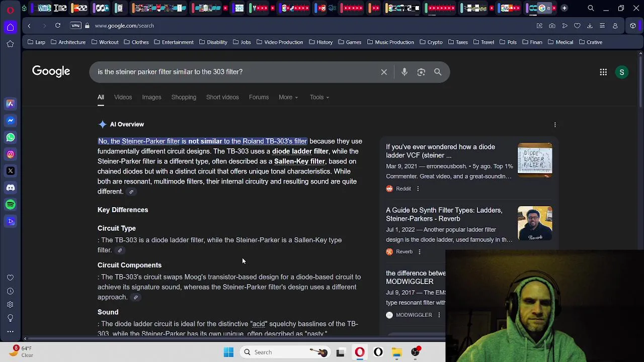This screenshot has width=644, height=362.
Task: Switch to Forums search tab
Action: (x=259, y=97)
